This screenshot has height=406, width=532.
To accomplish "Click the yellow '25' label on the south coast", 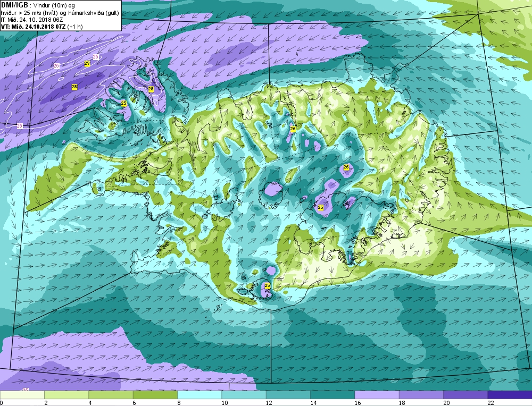I will point(268,286).
